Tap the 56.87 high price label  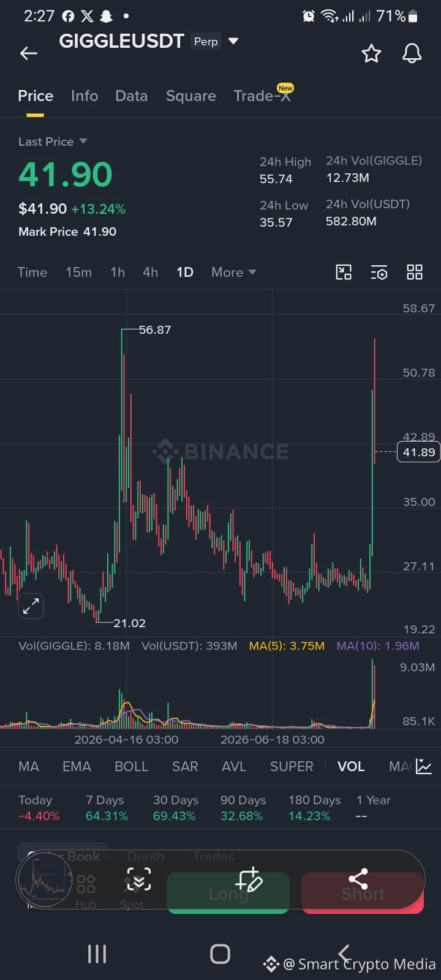click(155, 330)
